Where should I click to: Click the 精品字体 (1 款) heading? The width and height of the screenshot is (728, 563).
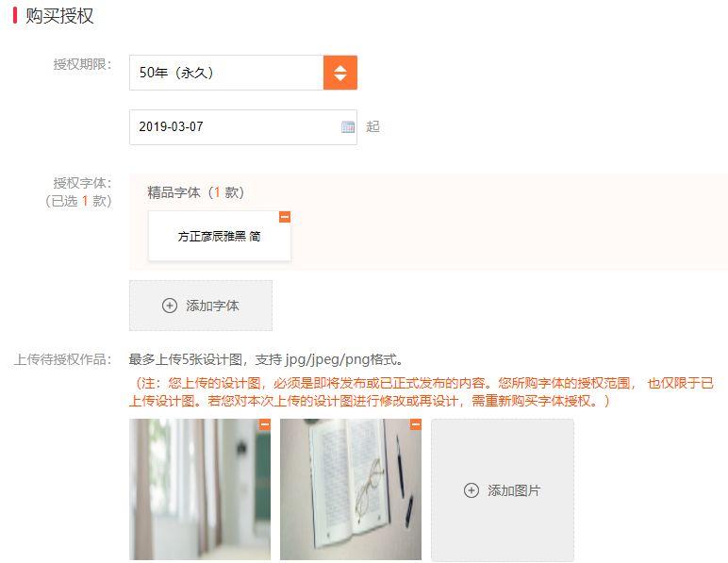tap(195, 192)
